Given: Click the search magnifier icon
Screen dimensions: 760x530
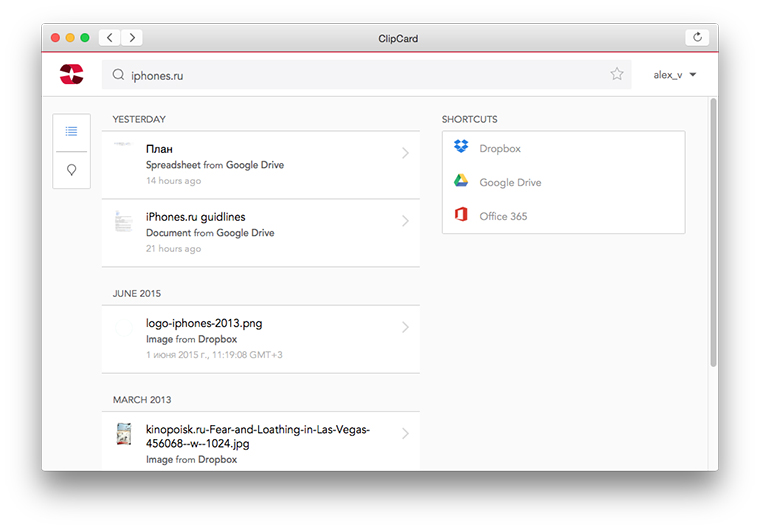Looking at the screenshot, I should point(118,74).
